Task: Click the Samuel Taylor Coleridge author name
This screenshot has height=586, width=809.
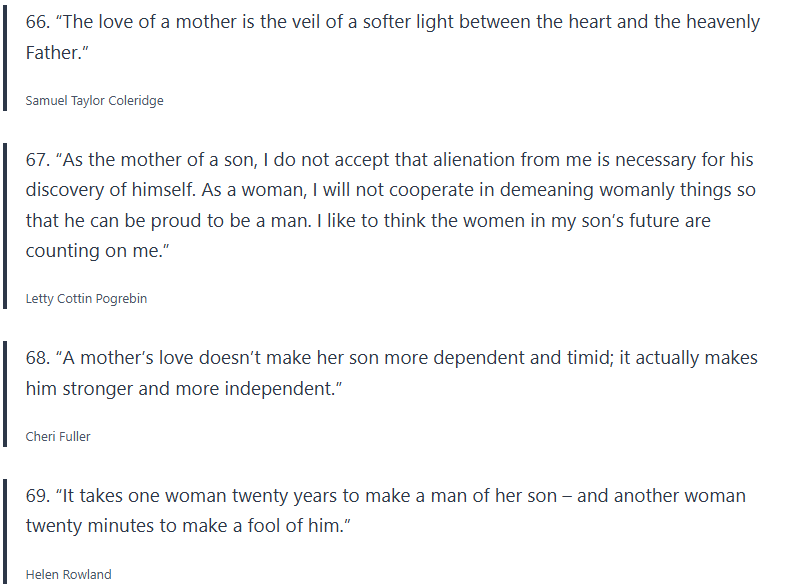Action: (x=94, y=100)
